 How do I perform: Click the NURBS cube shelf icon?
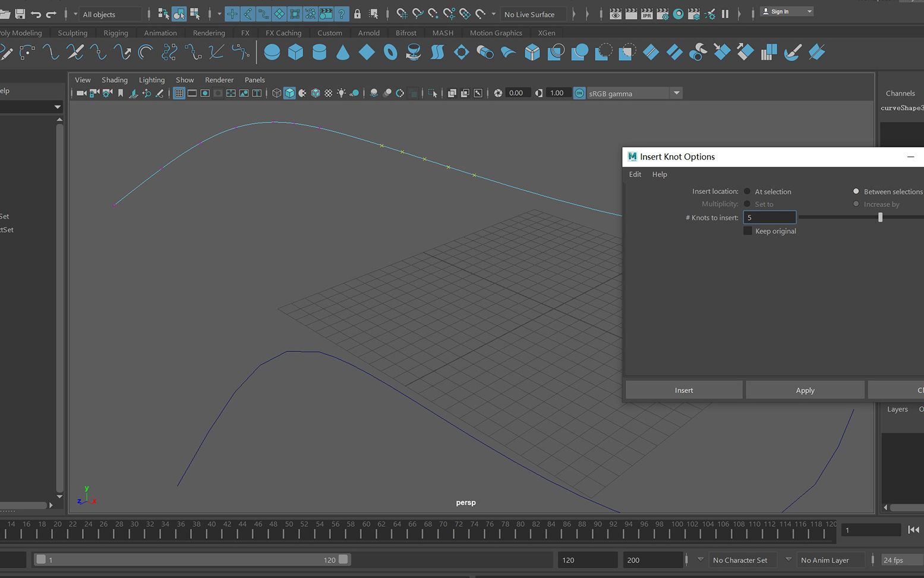[x=295, y=53]
